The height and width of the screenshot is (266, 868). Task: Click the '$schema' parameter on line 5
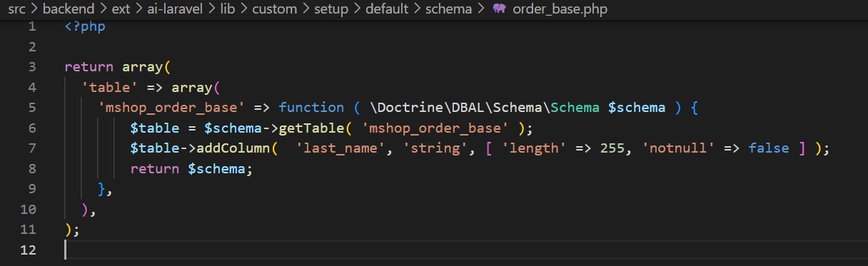tap(637, 108)
